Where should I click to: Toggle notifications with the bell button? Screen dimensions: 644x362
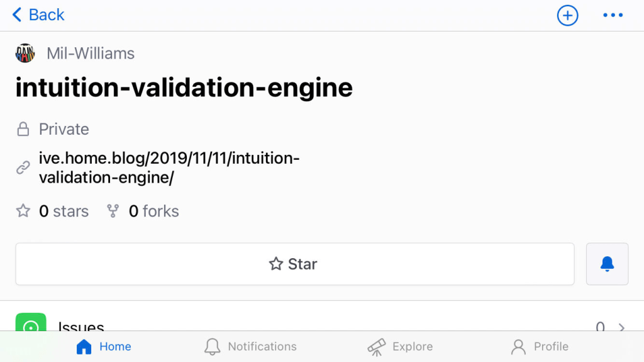pyautogui.click(x=607, y=264)
